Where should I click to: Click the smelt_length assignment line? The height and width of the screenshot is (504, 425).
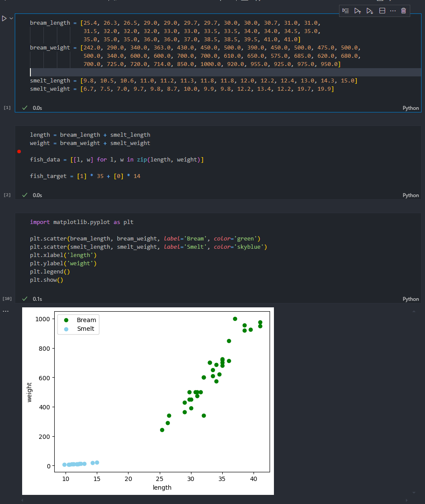194,80
